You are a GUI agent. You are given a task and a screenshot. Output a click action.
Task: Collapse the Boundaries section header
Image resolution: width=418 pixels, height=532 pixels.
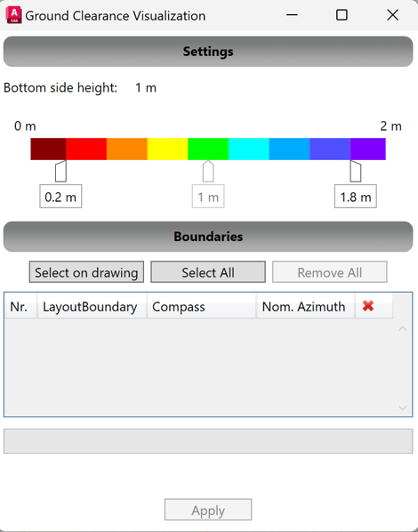208,237
